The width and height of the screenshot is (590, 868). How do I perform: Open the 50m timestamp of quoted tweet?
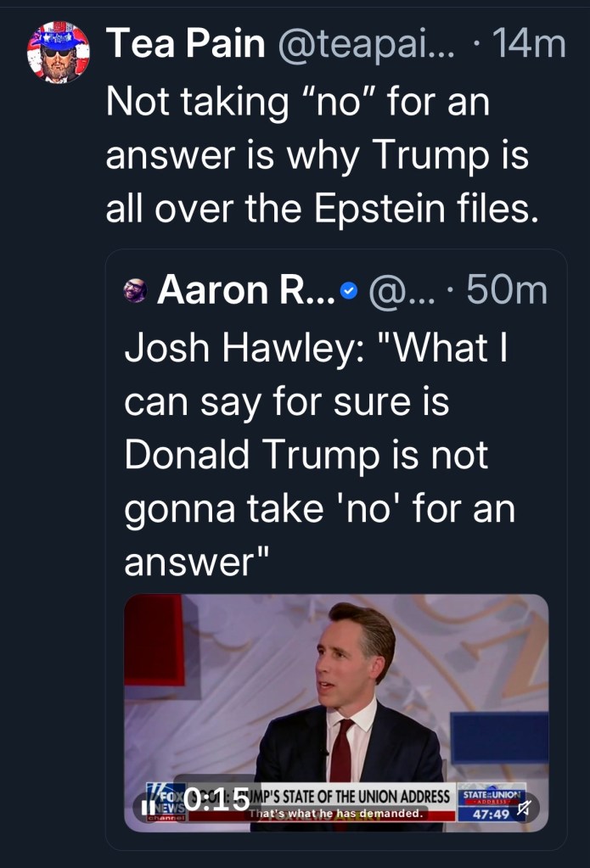pos(507,291)
